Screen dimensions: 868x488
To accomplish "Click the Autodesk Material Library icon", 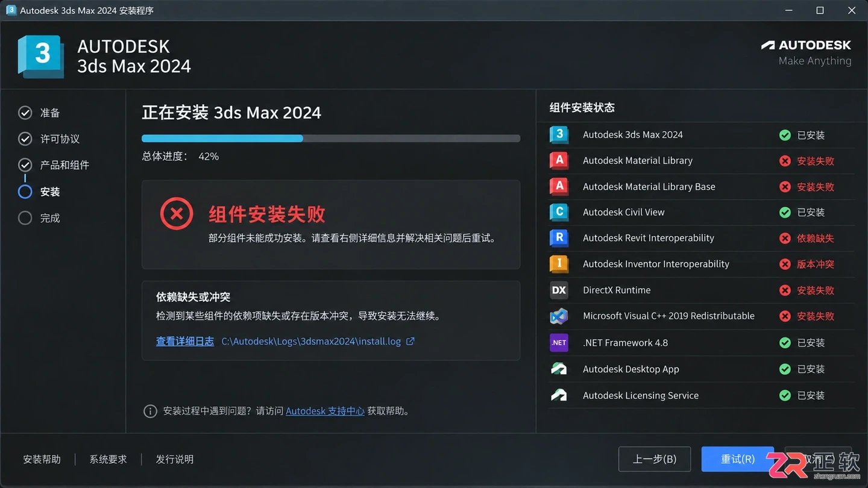I will click(559, 160).
